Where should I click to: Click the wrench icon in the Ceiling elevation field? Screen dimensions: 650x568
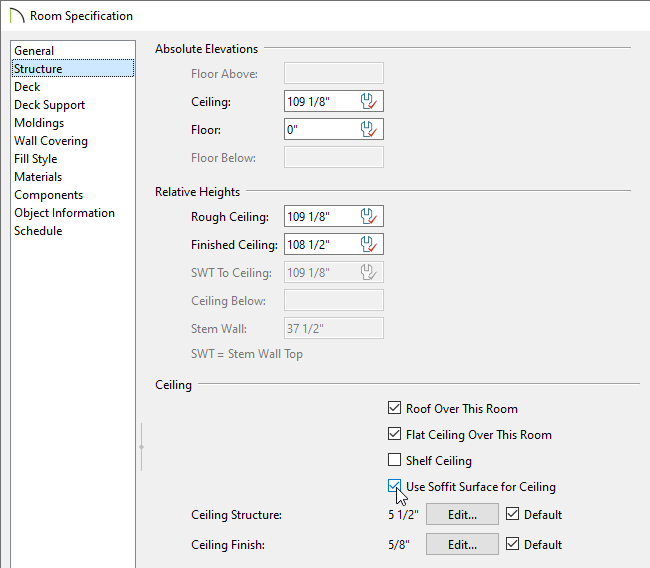click(369, 101)
